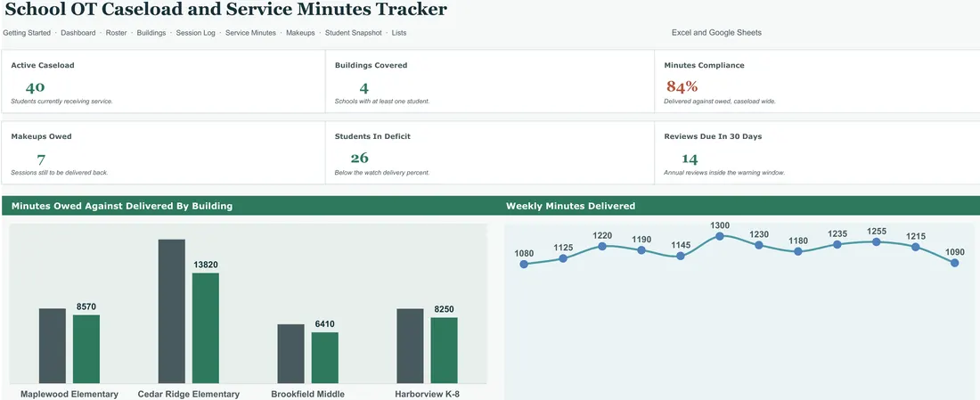
Task: Select Maplewood Elementary delivered green bar
Action: (x=86, y=348)
